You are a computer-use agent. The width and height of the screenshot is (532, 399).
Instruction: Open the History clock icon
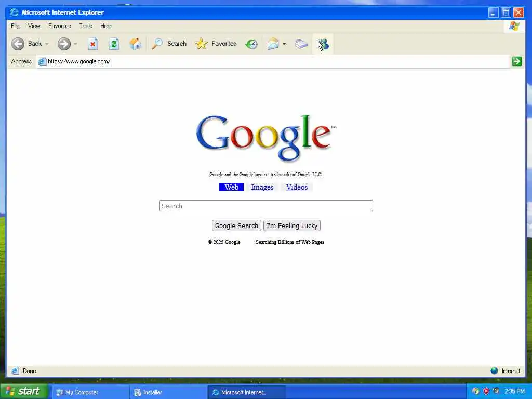click(251, 44)
